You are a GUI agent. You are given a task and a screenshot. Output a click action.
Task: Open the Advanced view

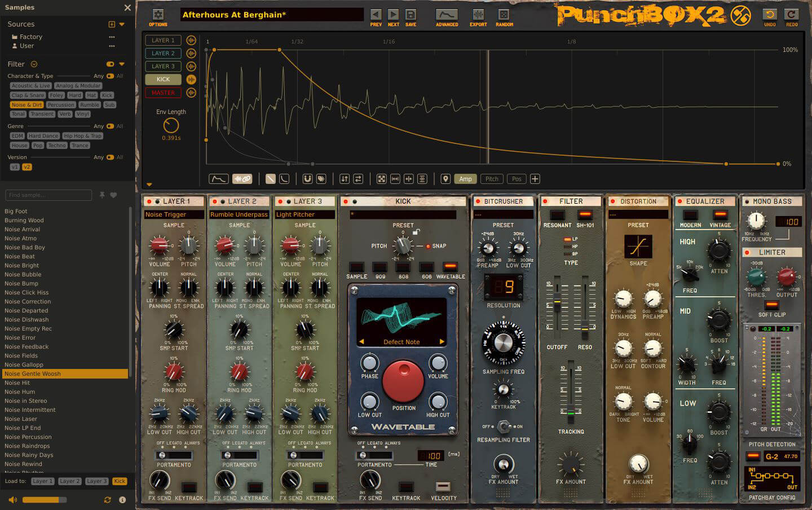pos(447,15)
